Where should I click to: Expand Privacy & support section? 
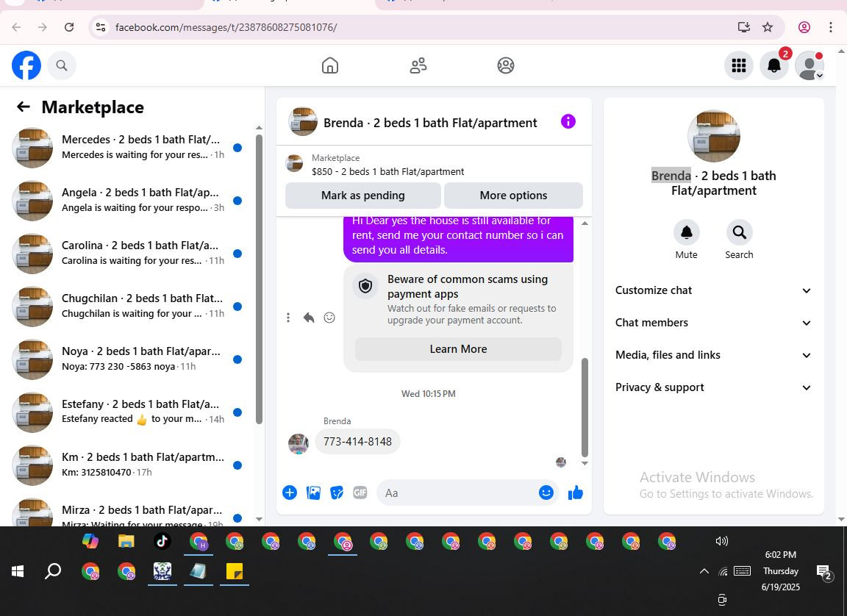[x=713, y=387]
